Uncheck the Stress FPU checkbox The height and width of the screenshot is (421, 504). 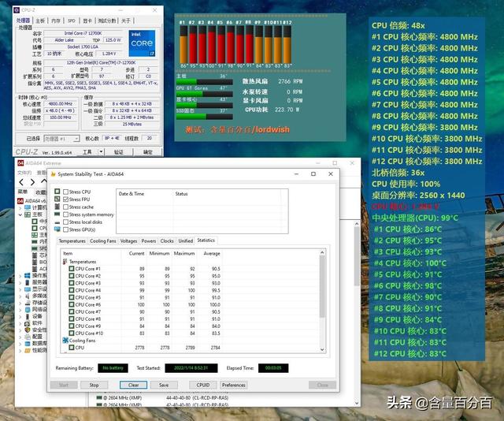pos(66,199)
